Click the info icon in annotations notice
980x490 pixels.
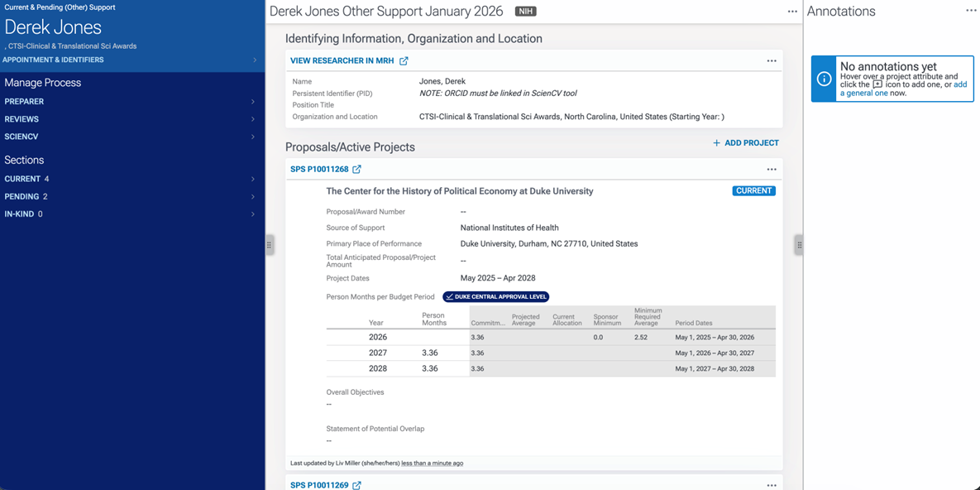click(x=825, y=79)
